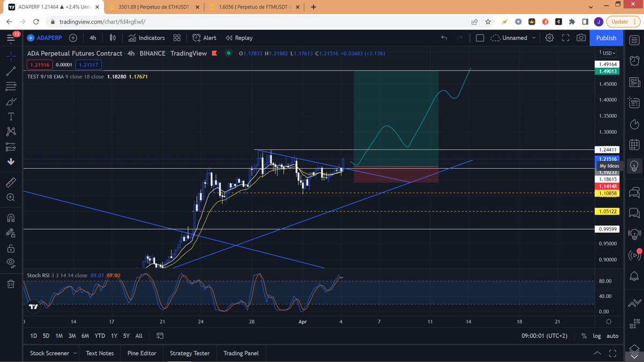The width and height of the screenshot is (644, 362).
Task: Open the Fibonacci retracement tools
Action: pos(11,86)
